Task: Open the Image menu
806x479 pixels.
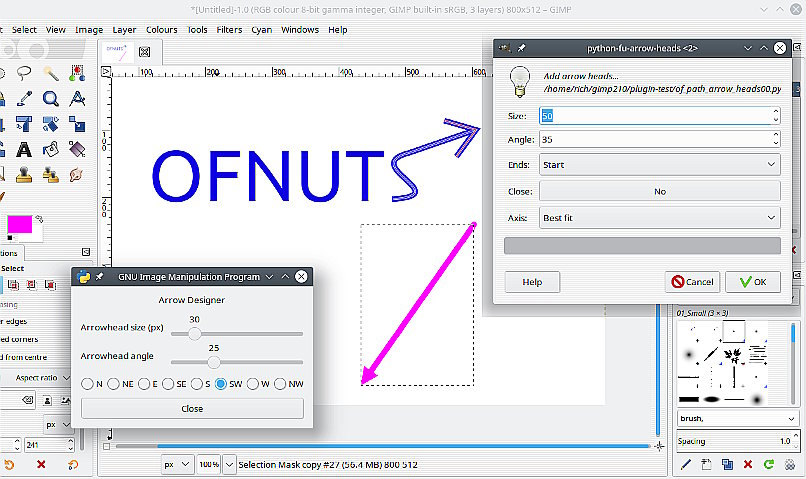Action: click(89, 30)
